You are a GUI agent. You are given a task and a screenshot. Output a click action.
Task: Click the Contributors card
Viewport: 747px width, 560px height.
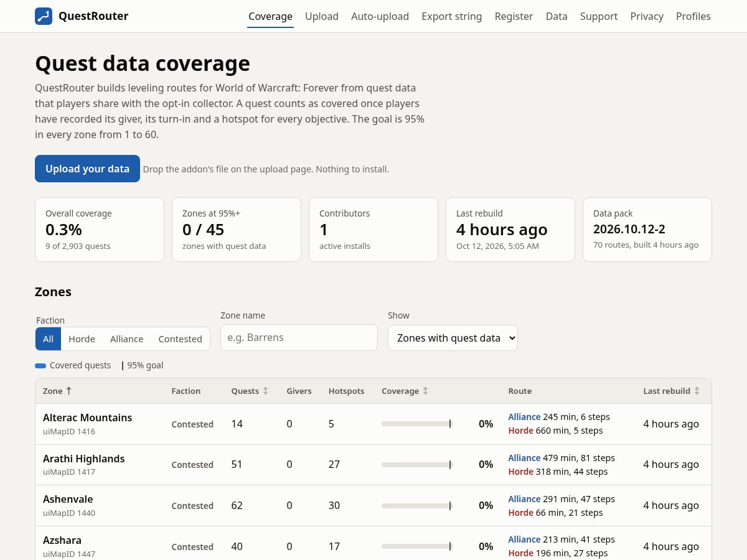click(x=374, y=230)
